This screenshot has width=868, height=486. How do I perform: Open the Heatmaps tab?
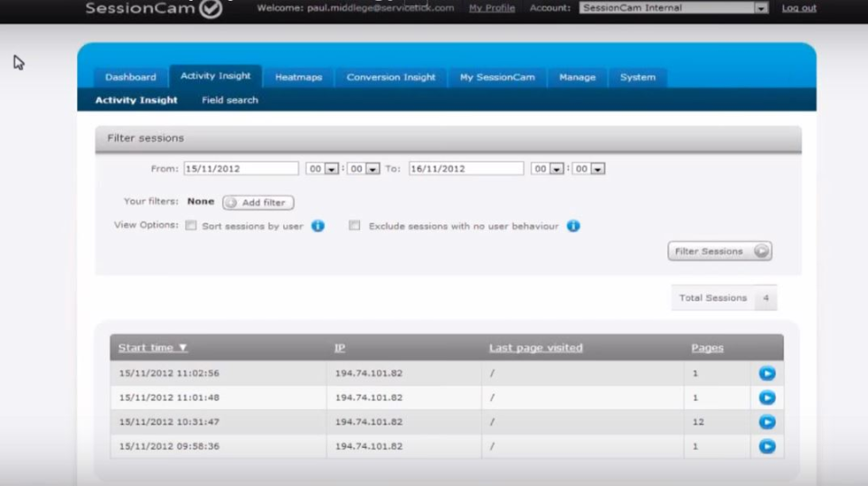point(298,78)
